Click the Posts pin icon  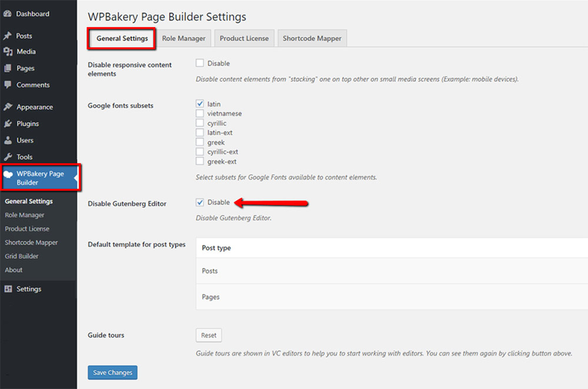pos(8,36)
